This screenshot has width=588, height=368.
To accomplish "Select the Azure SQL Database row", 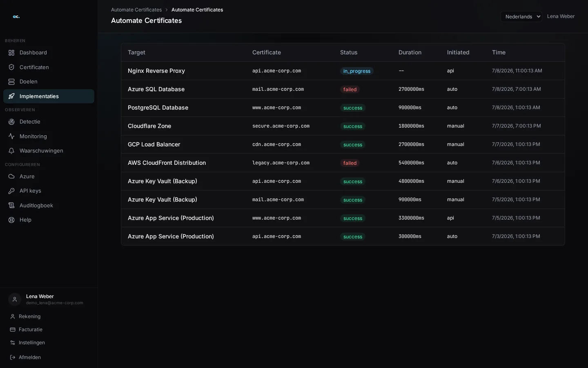I will 343,89.
